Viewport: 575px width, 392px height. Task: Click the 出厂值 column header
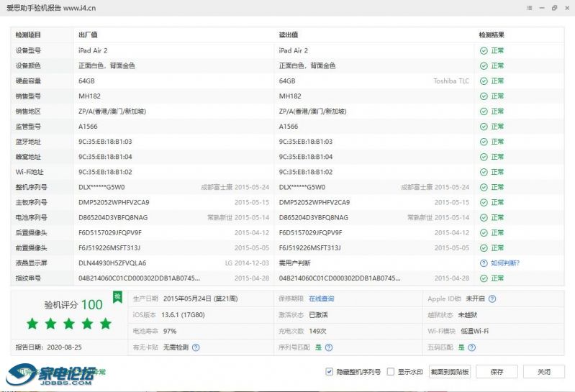pyautogui.click(x=88, y=35)
